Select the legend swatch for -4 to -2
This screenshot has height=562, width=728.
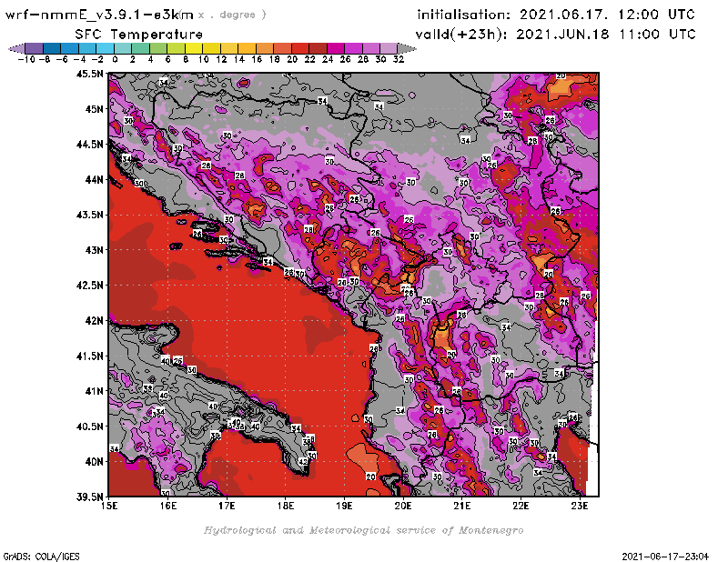click(x=87, y=48)
